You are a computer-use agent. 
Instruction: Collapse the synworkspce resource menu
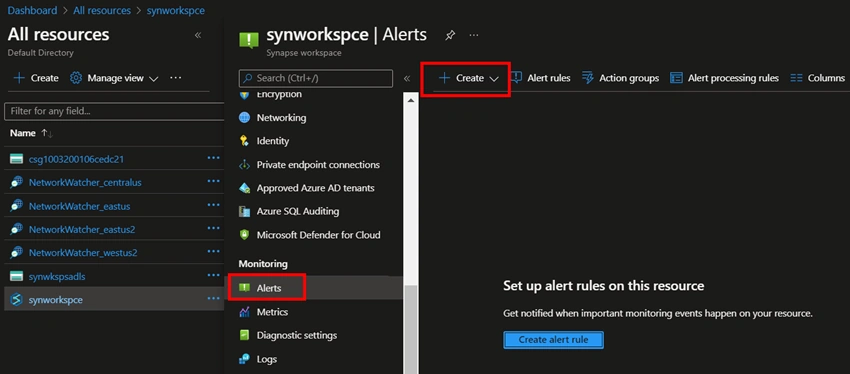[x=407, y=79]
